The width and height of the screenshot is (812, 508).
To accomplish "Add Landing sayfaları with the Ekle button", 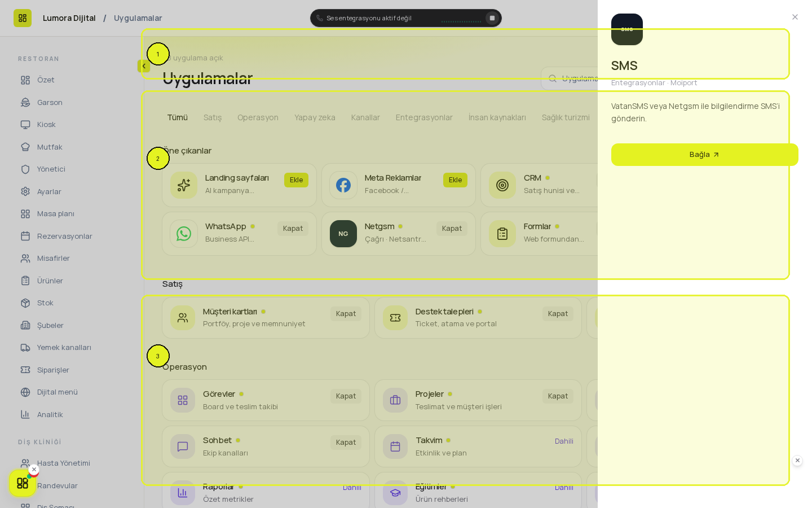I will pyautogui.click(x=296, y=180).
